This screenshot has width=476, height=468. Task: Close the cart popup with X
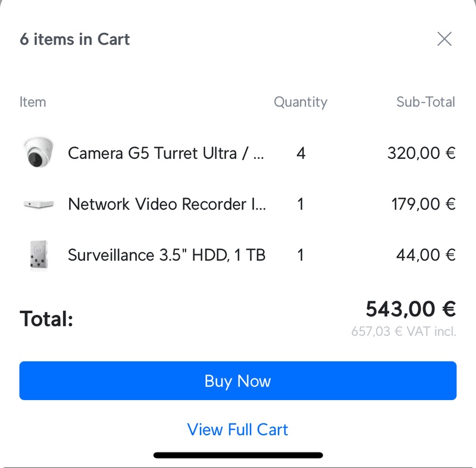(x=444, y=39)
